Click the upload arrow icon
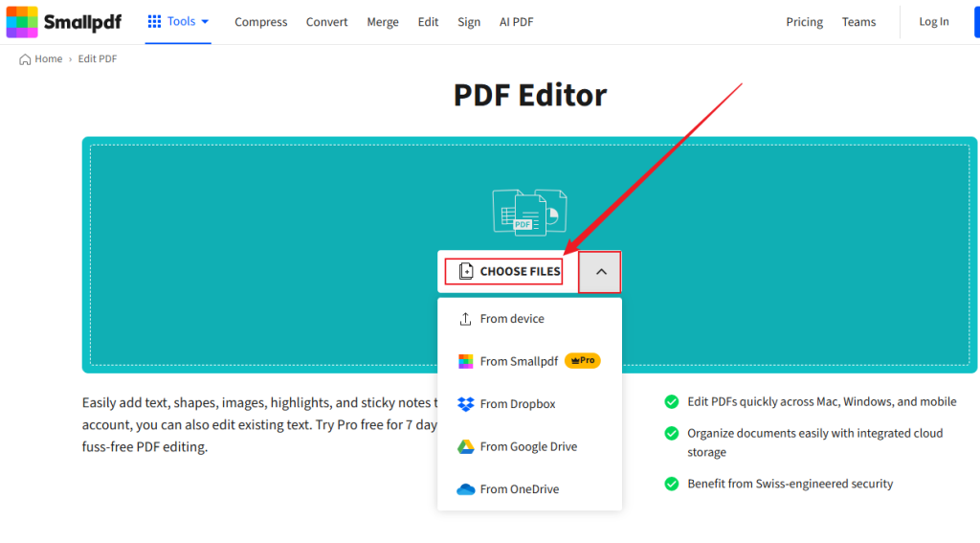This screenshot has width=980, height=543. (x=466, y=319)
